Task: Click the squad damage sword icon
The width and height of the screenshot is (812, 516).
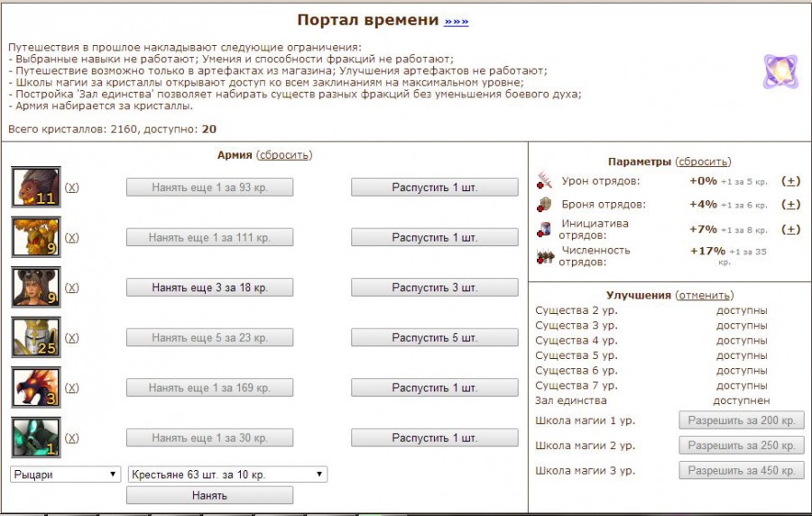Action: click(x=544, y=180)
